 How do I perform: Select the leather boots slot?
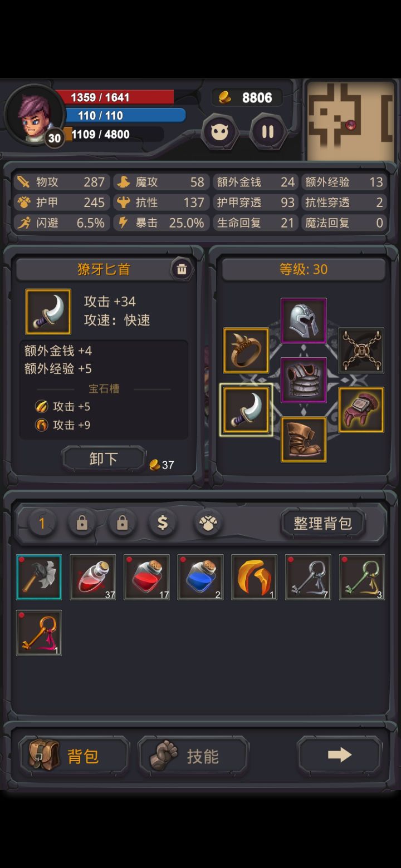(x=304, y=440)
